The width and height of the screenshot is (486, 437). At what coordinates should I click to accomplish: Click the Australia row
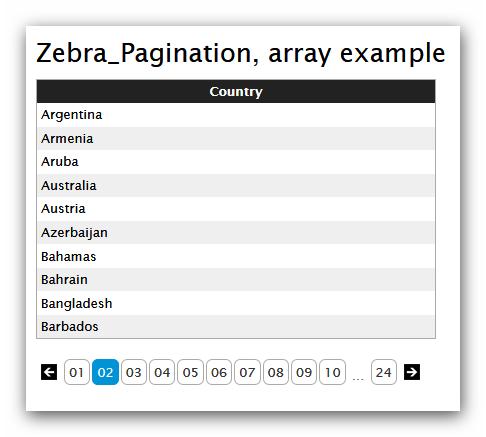click(236, 185)
